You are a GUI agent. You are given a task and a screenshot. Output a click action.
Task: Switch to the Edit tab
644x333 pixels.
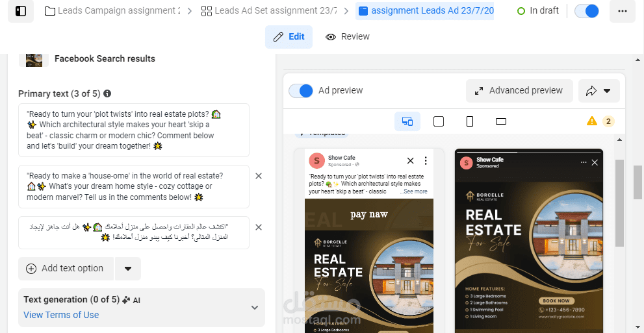tap(289, 36)
